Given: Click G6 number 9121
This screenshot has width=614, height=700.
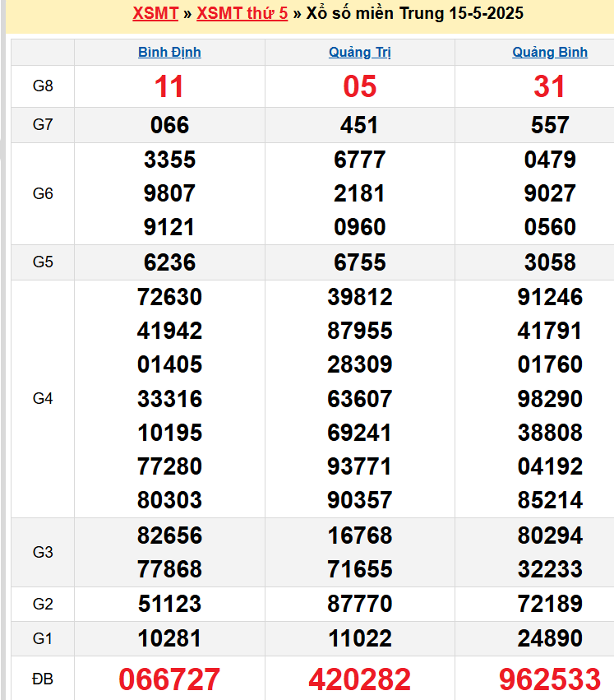Looking at the screenshot, I should [169, 227].
